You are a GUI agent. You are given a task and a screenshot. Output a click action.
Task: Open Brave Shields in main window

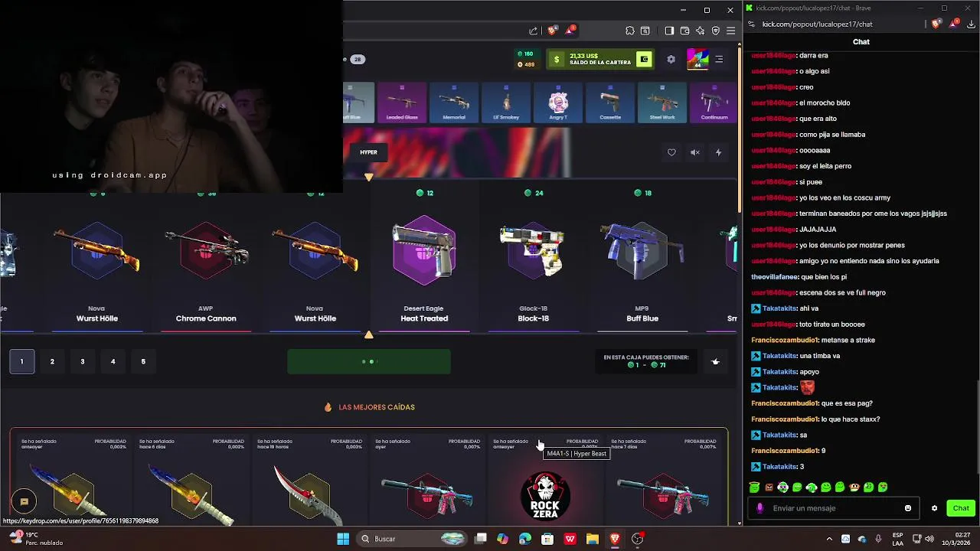551,31
